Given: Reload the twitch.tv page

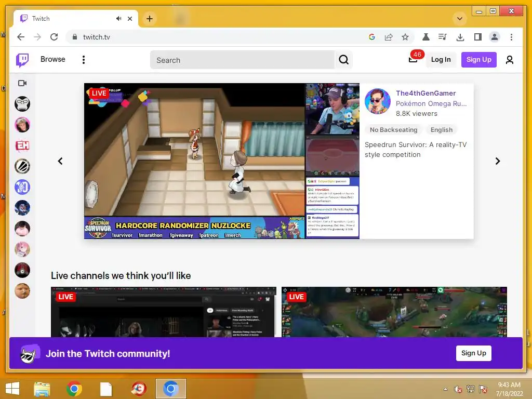Looking at the screenshot, I should tap(54, 37).
